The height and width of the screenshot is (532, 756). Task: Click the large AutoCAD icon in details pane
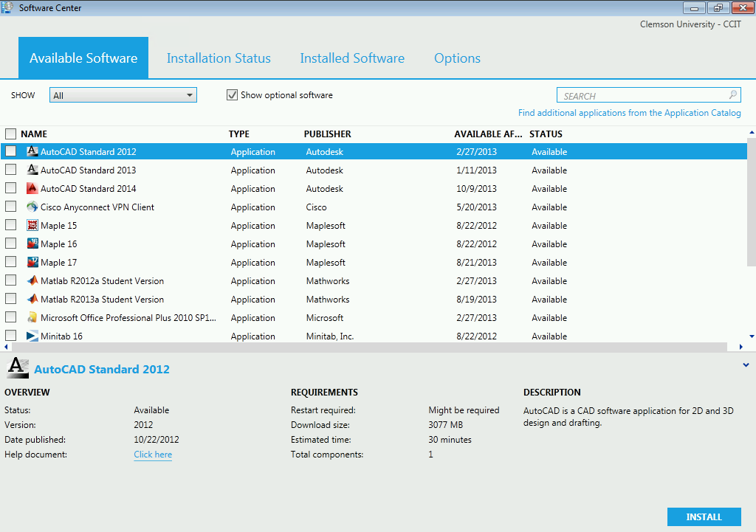click(x=18, y=367)
